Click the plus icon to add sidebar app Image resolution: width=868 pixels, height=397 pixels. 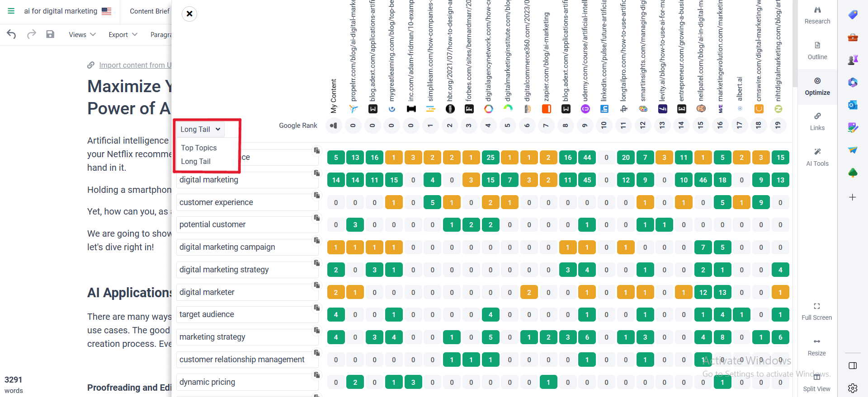coord(853,197)
